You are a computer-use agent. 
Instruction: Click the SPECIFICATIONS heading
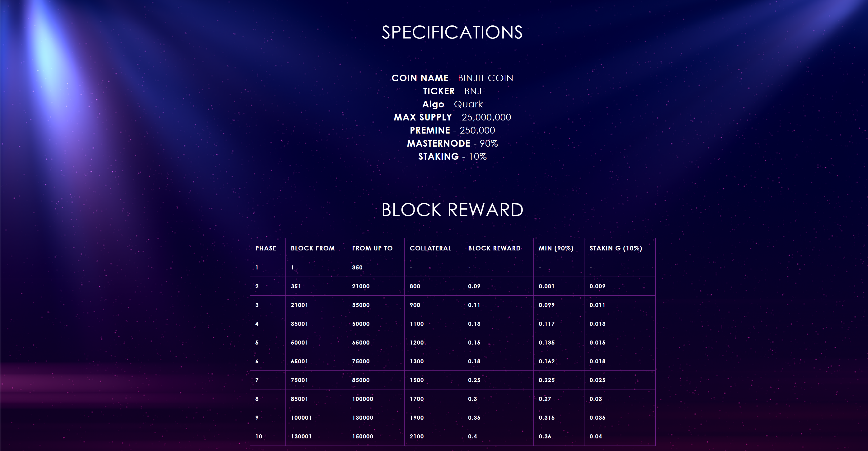point(452,33)
